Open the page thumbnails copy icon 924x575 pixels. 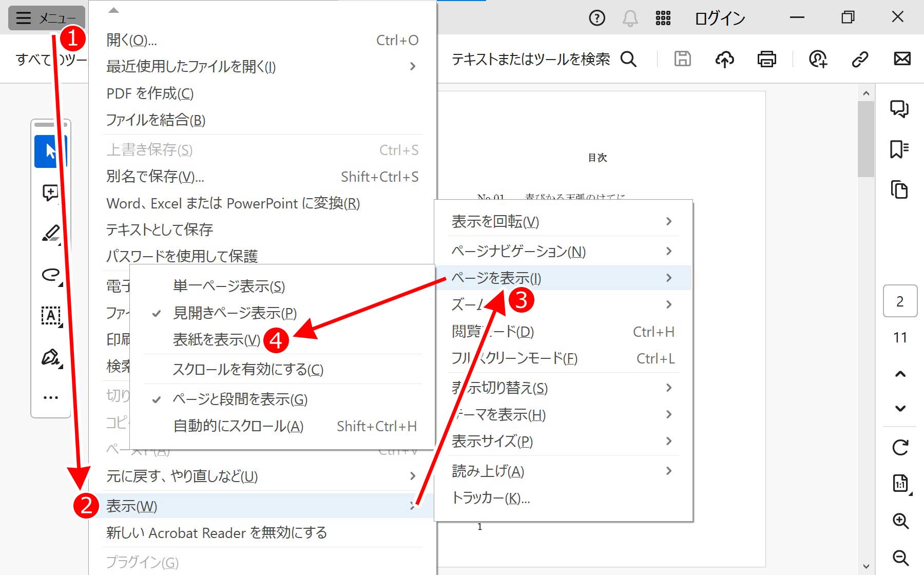[899, 189]
